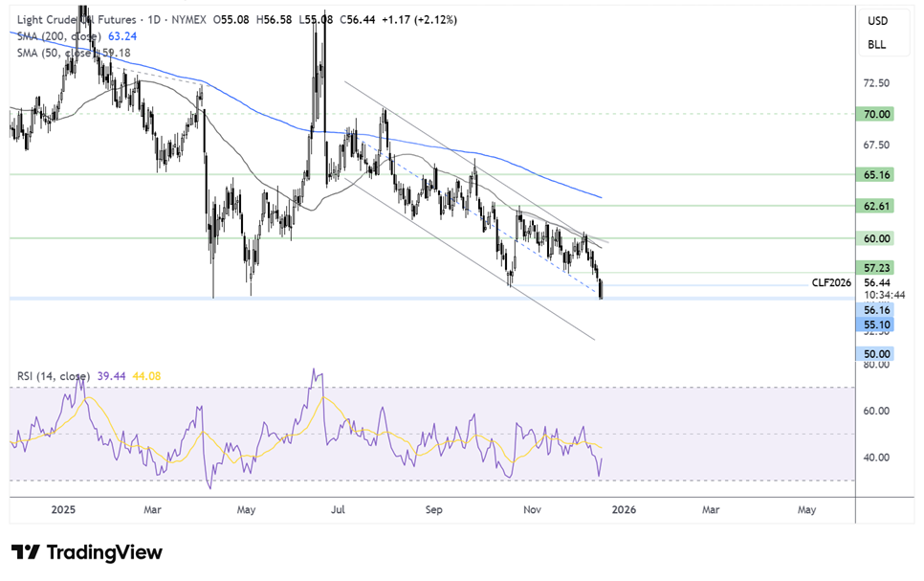Click the 57.23 price level label

point(878,267)
